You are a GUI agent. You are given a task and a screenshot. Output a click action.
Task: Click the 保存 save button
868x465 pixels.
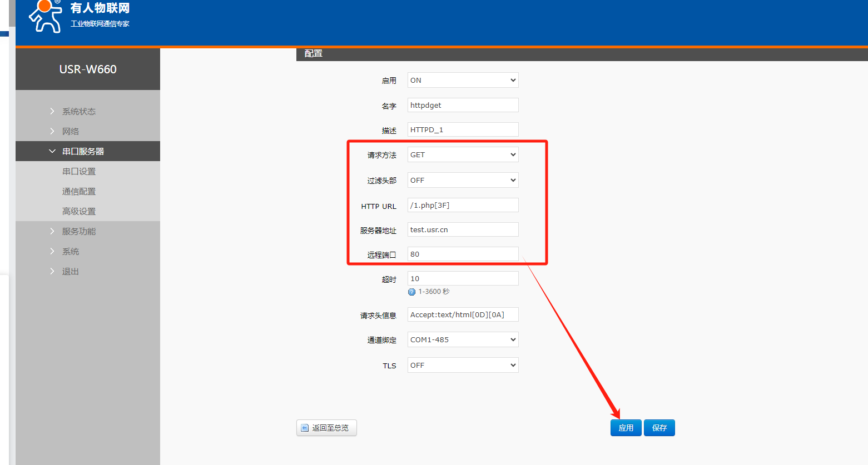[659, 428]
